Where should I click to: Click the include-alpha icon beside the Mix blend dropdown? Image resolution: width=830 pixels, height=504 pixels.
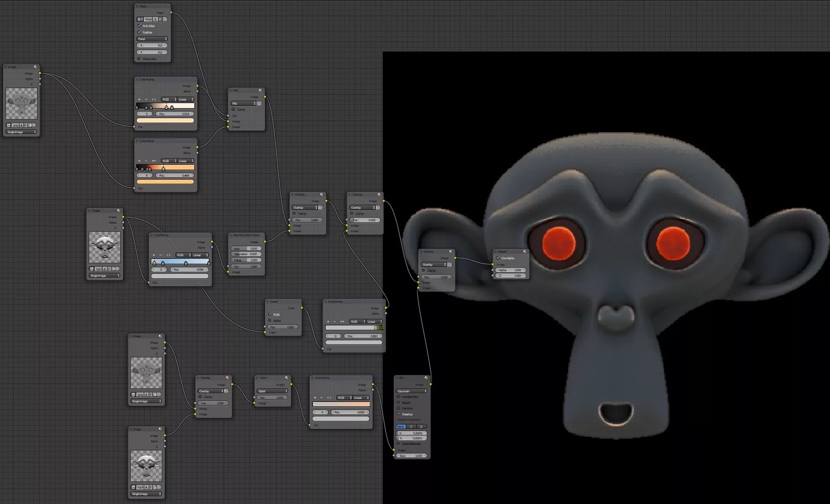click(x=259, y=104)
